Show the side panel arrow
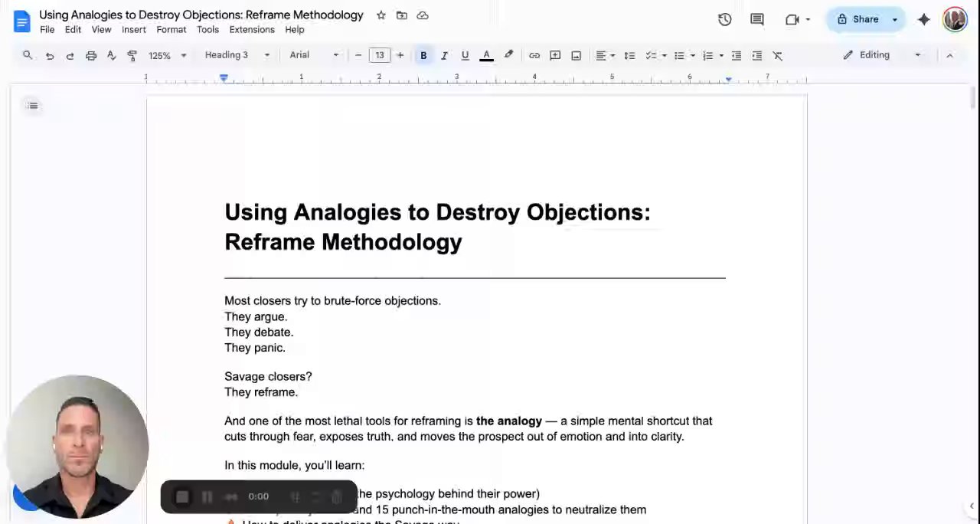This screenshot has height=524, width=980. point(972,506)
